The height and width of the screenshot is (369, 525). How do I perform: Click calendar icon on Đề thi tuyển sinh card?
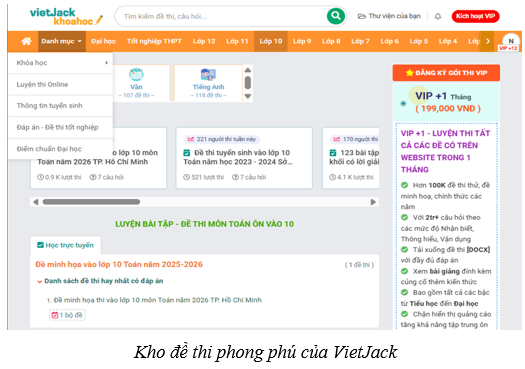187,153
